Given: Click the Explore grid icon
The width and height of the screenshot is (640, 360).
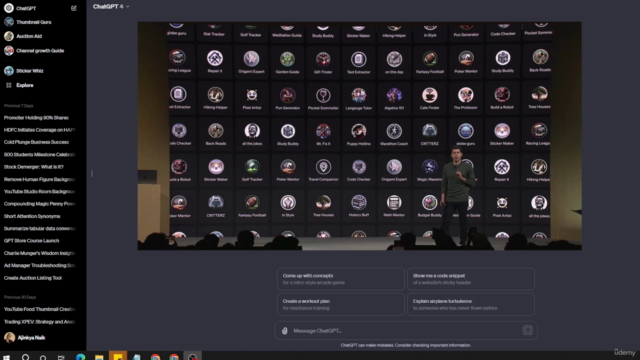Looking at the screenshot, I should coord(9,85).
